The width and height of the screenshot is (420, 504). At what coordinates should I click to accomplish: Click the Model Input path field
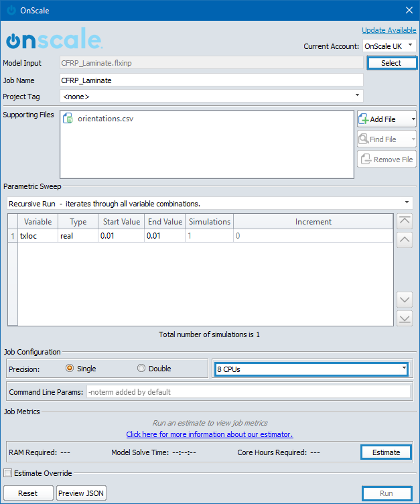pyautogui.click(x=212, y=63)
